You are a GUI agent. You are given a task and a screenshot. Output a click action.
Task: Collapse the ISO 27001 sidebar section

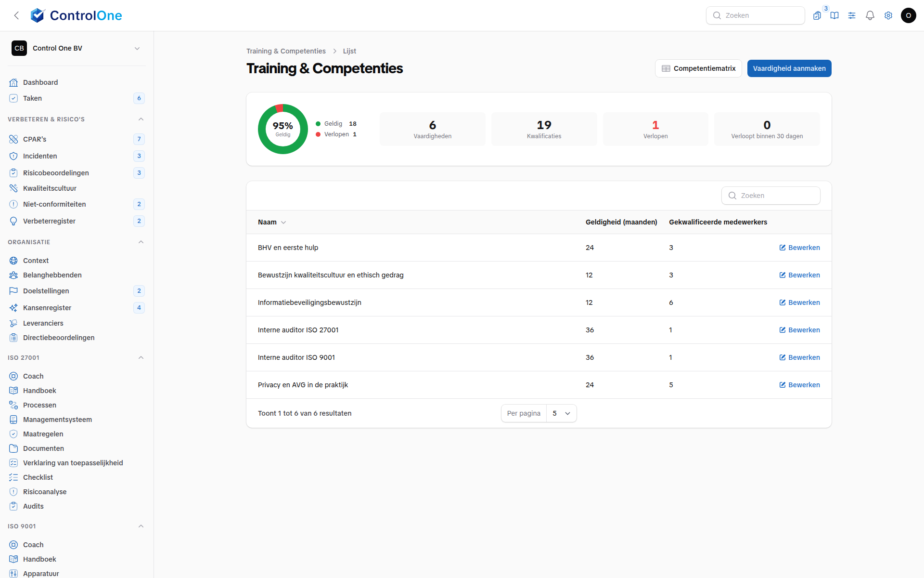(141, 357)
